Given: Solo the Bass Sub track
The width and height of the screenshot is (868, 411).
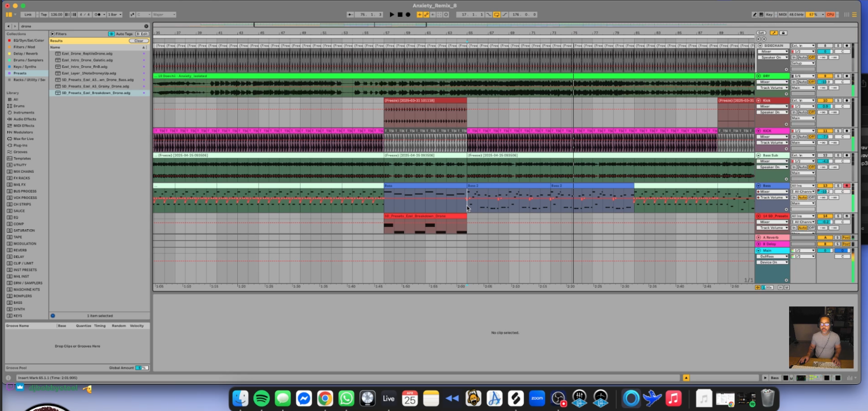Looking at the screenshot, I should [838, 155].
